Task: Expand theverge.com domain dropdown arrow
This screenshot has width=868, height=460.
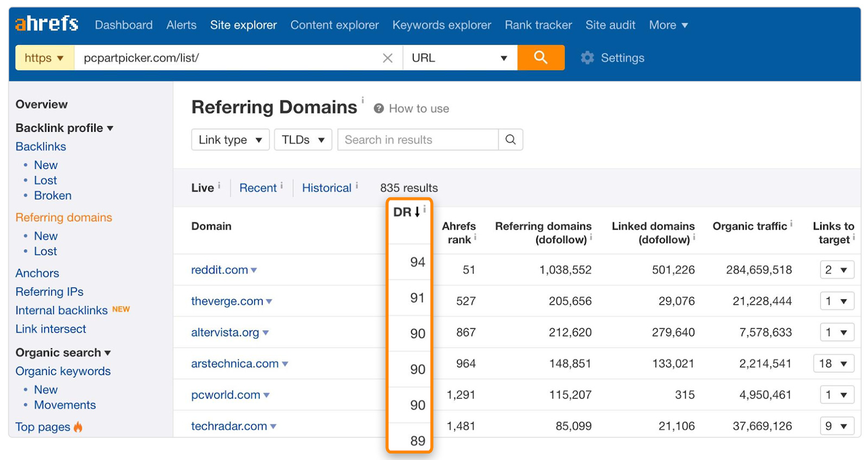Action: (269, 302)
